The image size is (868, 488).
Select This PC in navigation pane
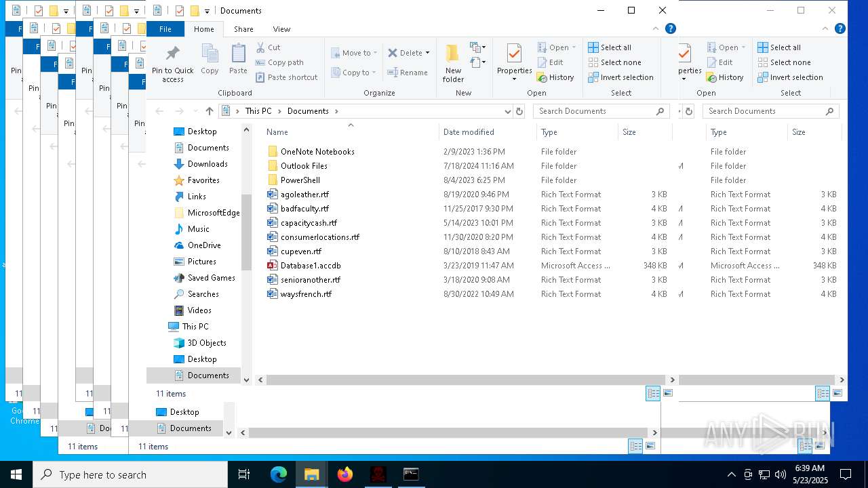pos(195,327)
